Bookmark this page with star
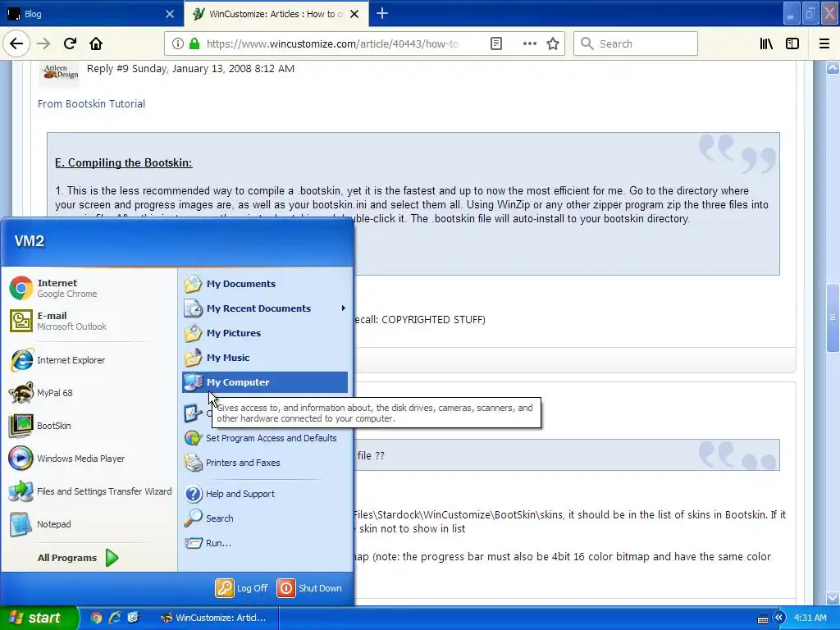 pos(553,43)
